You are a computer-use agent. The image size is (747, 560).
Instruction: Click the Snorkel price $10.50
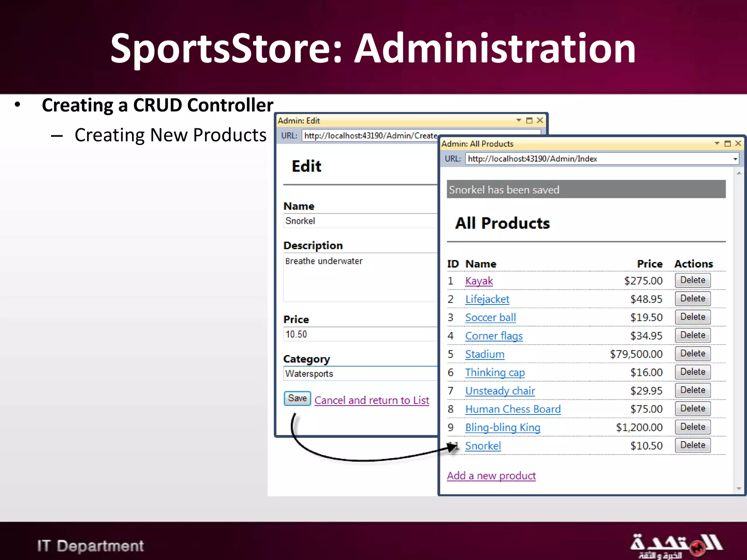click(646, 446)
